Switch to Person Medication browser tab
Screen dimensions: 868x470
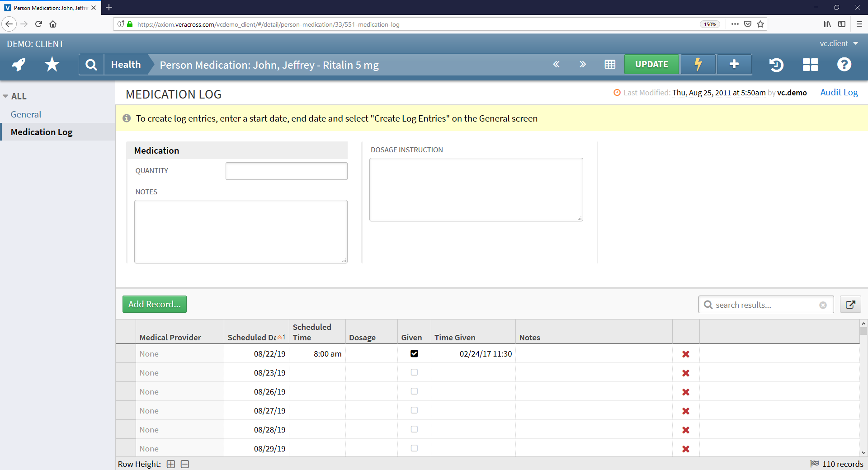[x=51, y=8]
